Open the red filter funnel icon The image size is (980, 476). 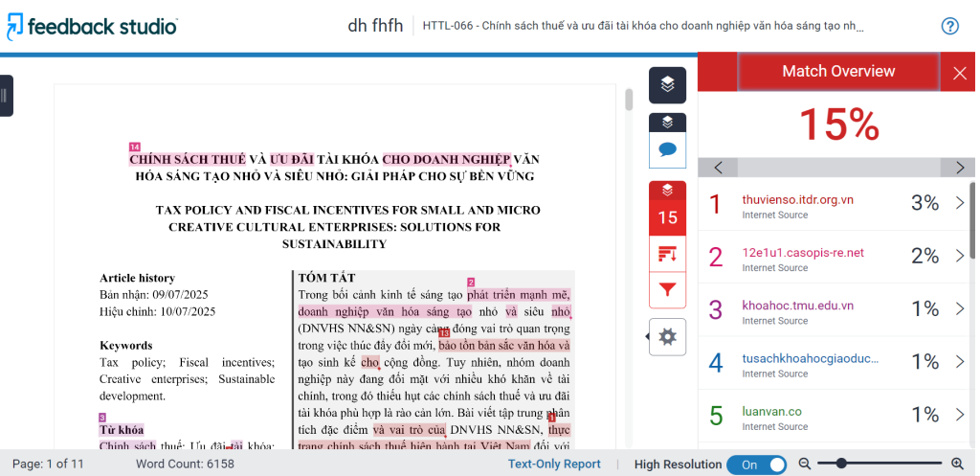667,290
